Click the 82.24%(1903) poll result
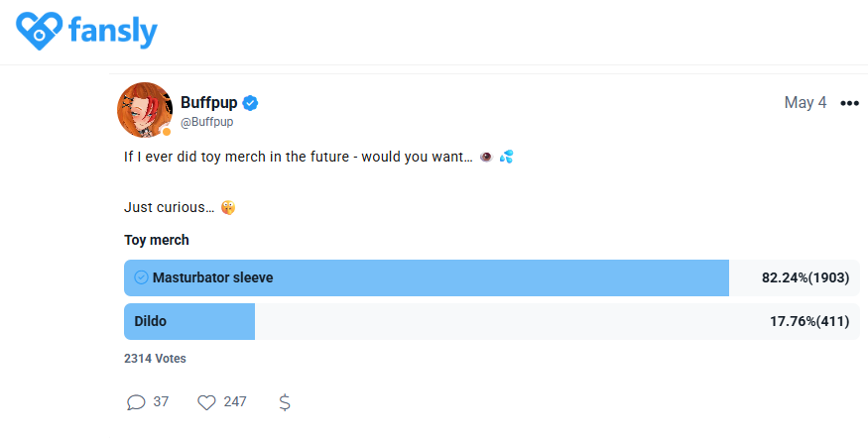868x438 pixels. (805, 277)
